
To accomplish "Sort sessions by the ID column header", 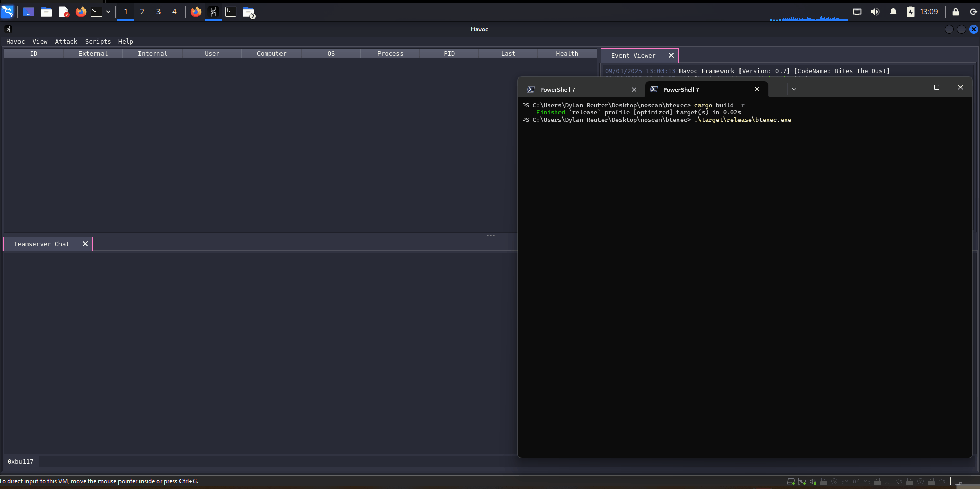I will coord(34,54).
